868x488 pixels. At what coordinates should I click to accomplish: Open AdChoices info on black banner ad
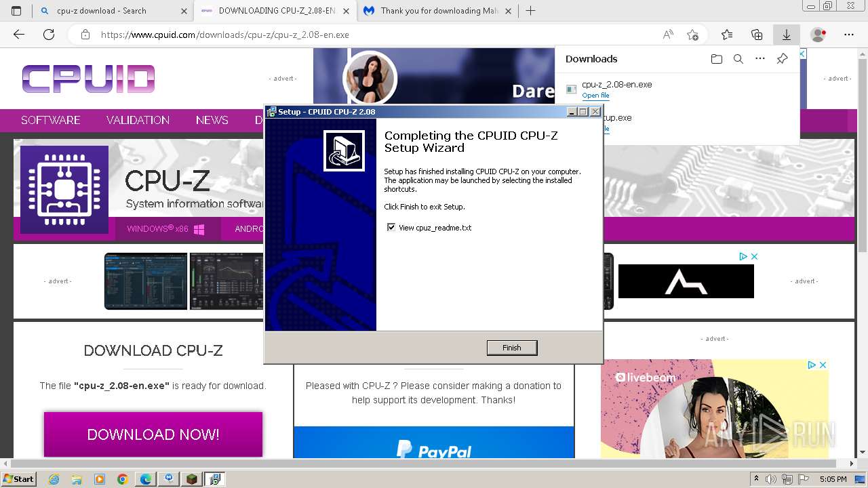click(x=743, y=256)
